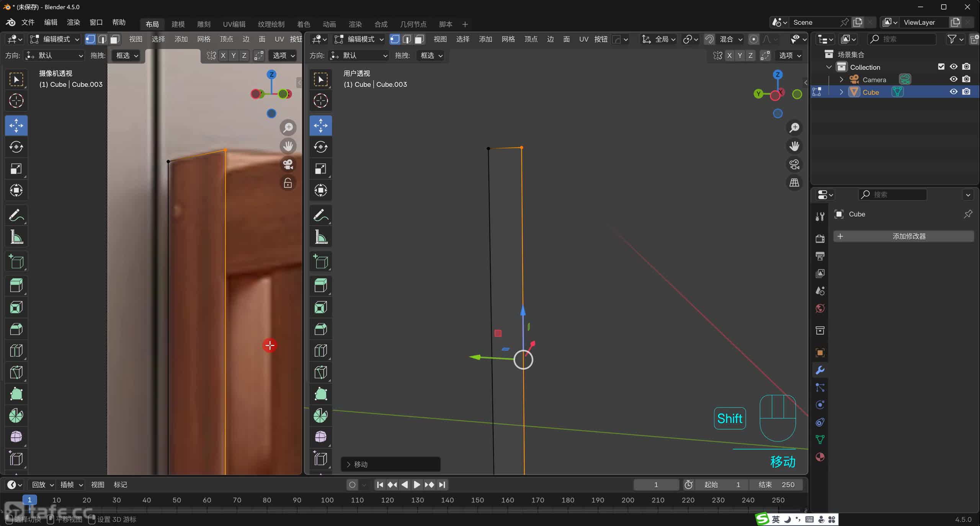Select the Annotate pencil tool in left viewport
This screenshot has height=526, width=980.
click(16, 216)
